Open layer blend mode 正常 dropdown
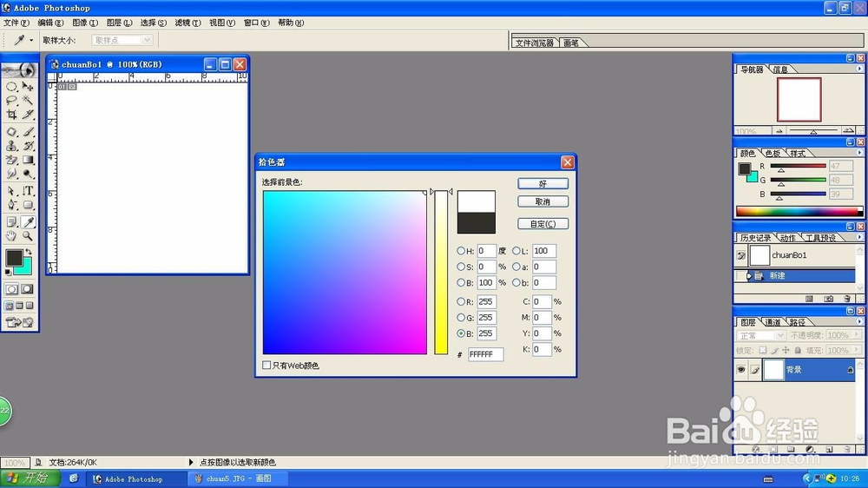This screenshot has height=488, width=868. click(x=760, y=336)
